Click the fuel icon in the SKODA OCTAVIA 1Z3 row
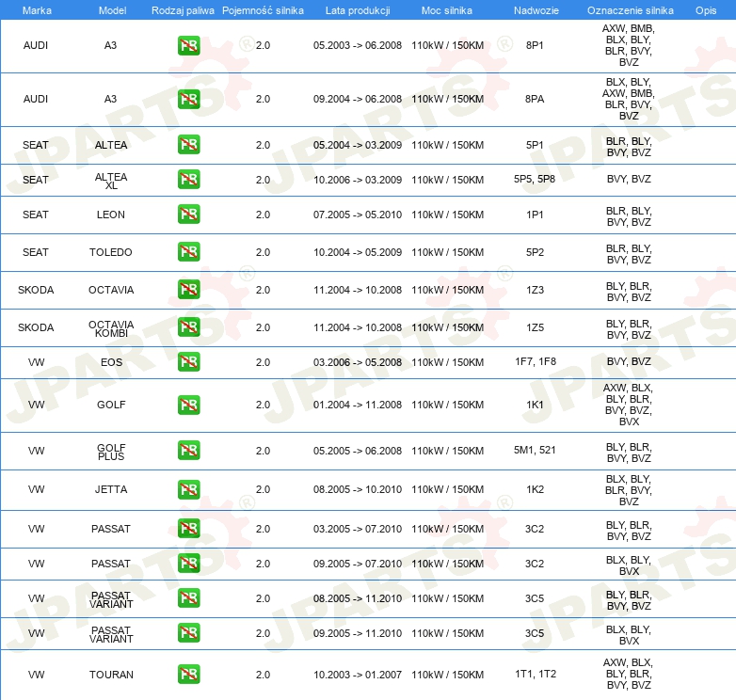This screenshot has height=700, width=736. [188, 289]
